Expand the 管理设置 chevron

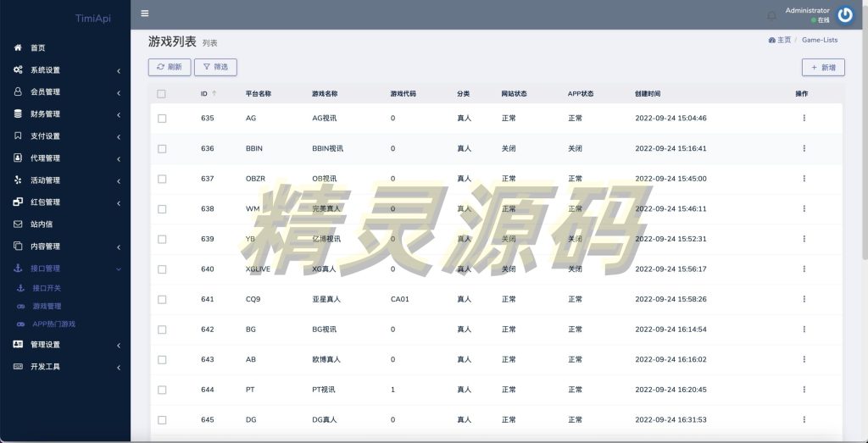point(119,346)
